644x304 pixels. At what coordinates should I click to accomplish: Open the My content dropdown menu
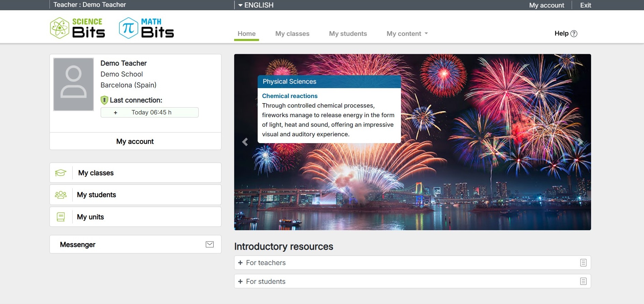click(x=407, y=34)
